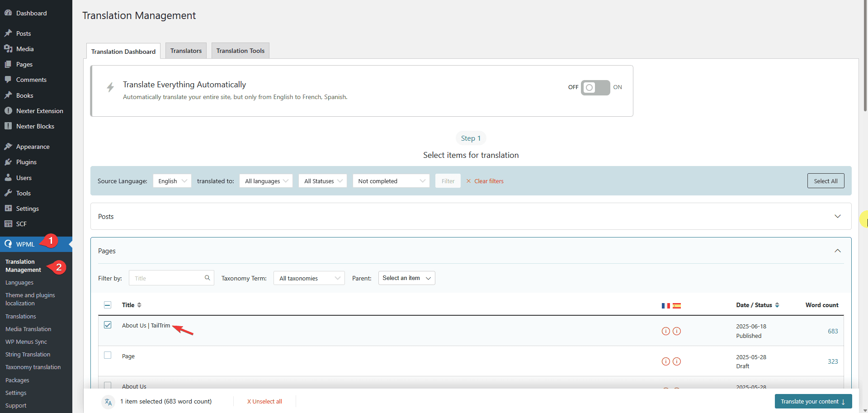Click the French flag column icon
Viewport: 868px width, 413px height.
(x=666, y=305)
